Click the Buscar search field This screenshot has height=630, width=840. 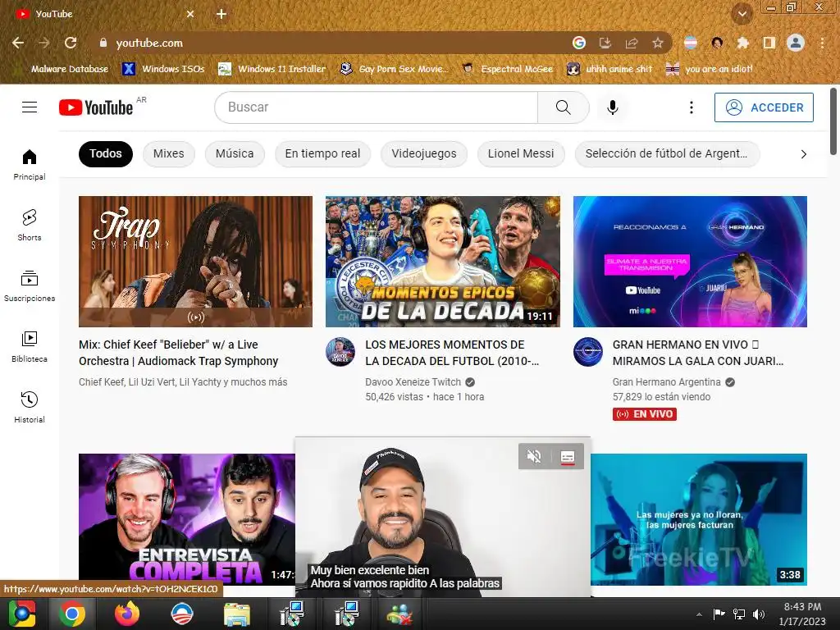(376, 107)
